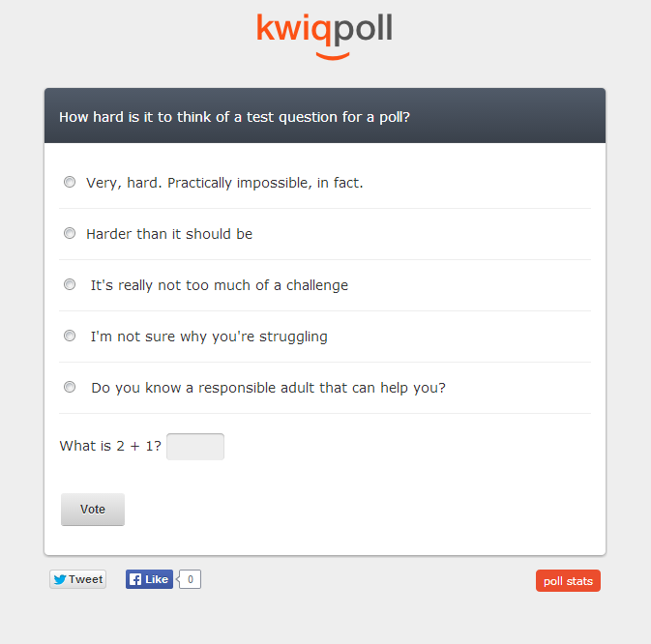Select the 'Very, hard. Practically impossible' radio button
The width and height of the screenshot is (651, 644).
point(70,182)
